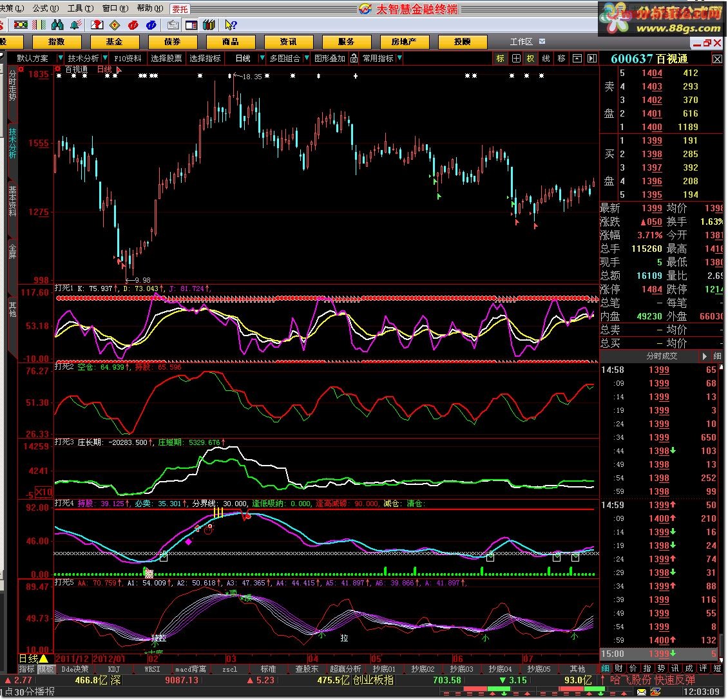Click the binoculars search icon

pyautogui.click(x=57, y=25)
